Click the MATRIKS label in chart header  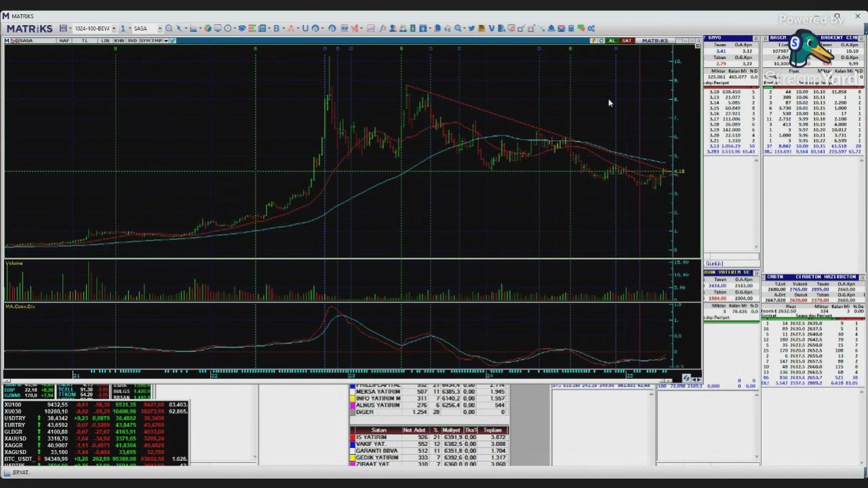click(x=655, y=41)
